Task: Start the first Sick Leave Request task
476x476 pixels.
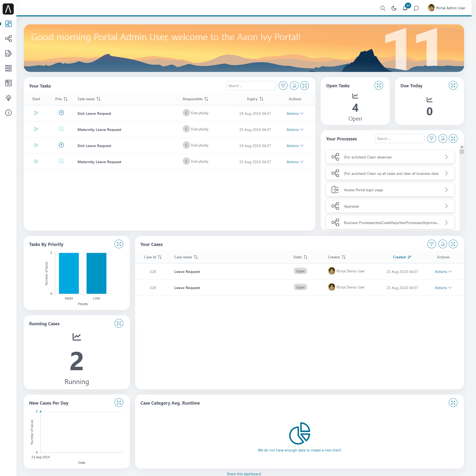Action: 36,113
